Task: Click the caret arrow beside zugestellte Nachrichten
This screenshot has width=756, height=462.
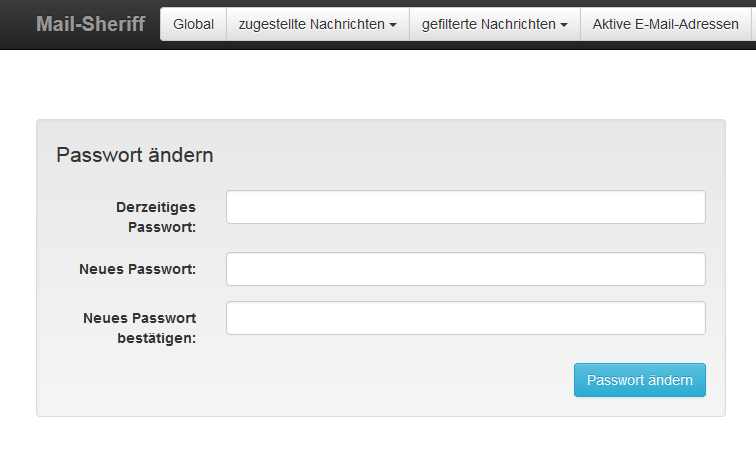Action: click(x=393, y=25)
